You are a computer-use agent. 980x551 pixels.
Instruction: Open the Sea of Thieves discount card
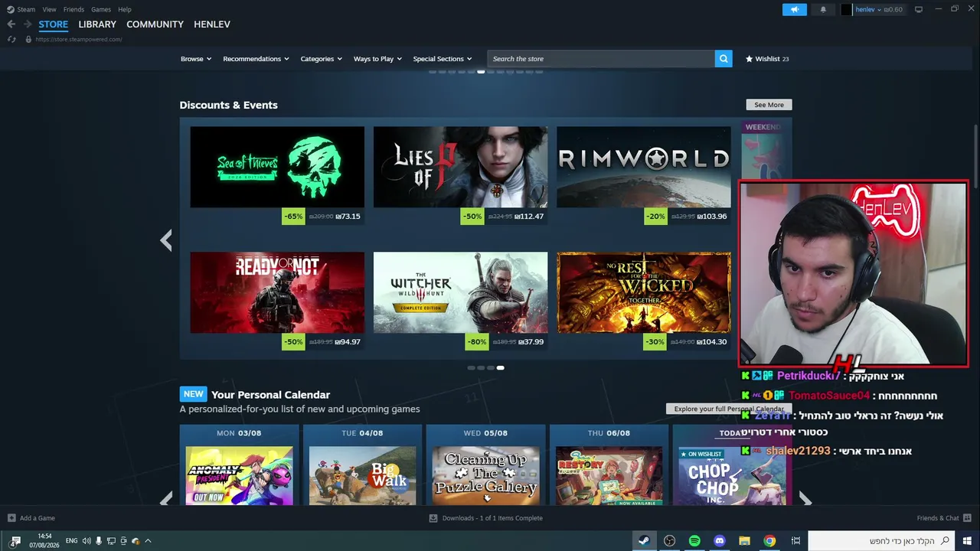click(x=277, y=176)
